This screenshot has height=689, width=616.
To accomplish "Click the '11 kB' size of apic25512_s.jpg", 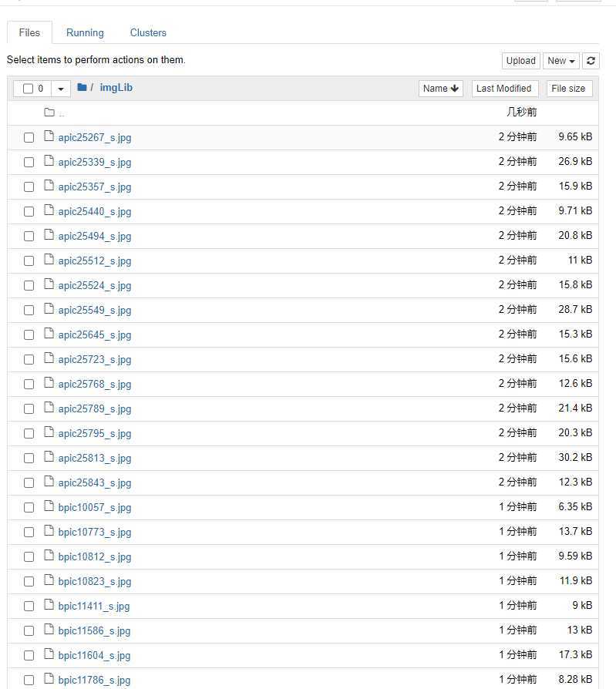I will (580, 260).
